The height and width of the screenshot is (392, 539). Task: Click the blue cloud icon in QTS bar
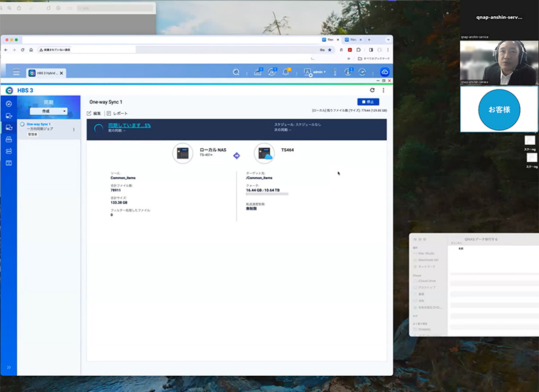385,72
